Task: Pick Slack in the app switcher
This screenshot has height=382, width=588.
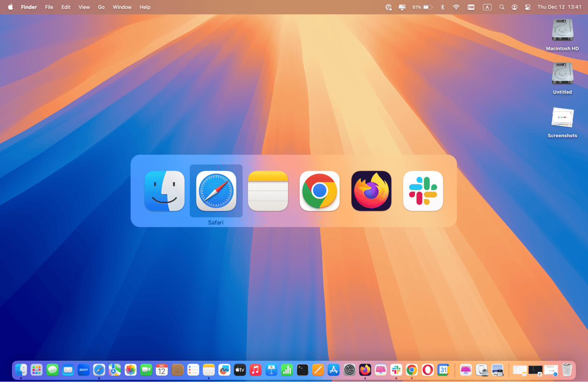Action: 423,191
